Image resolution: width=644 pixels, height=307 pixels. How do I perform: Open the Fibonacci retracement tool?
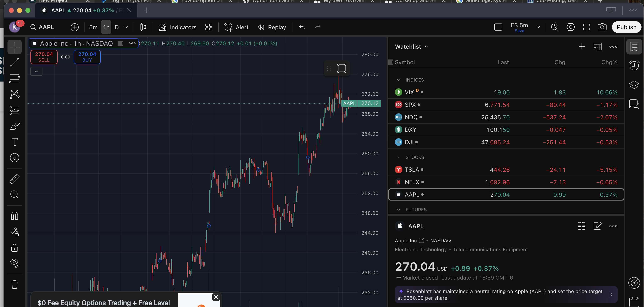pos(15,78)
